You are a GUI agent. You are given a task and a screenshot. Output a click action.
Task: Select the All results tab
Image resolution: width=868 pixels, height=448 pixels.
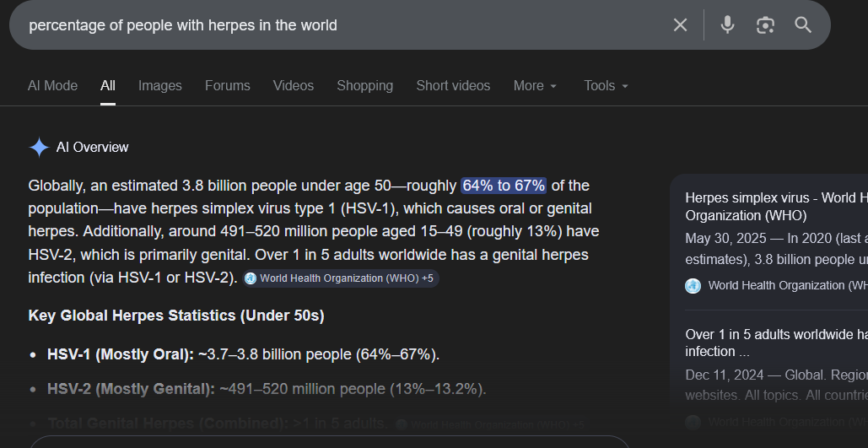(108, 86)
